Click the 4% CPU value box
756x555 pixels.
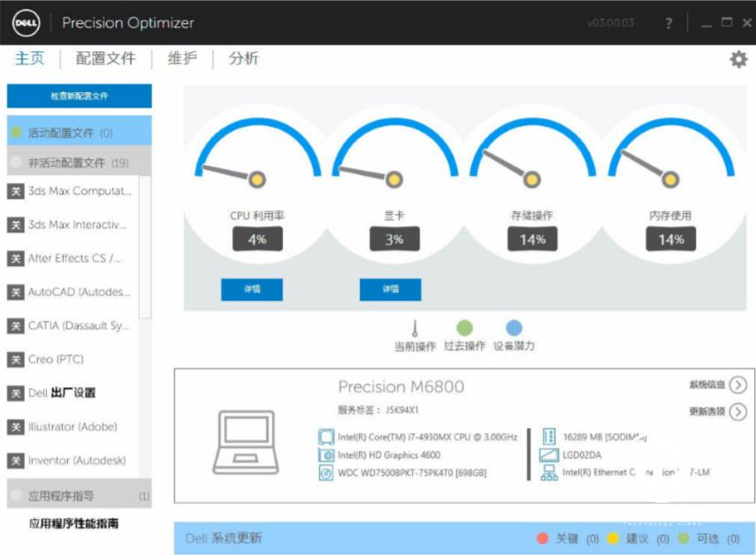coord(257,239)
